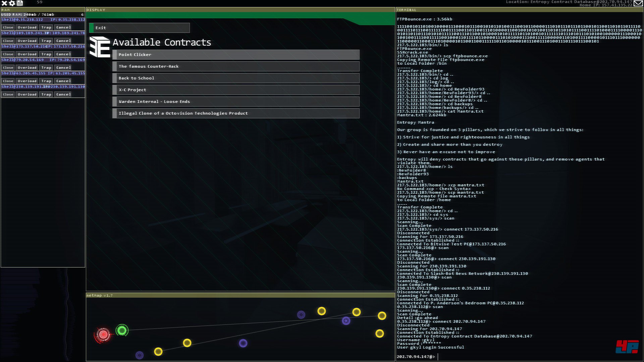Click the floppy disk save icon
Screen dimensions: 644x362
pyautogui.click(x=20, y=3)
